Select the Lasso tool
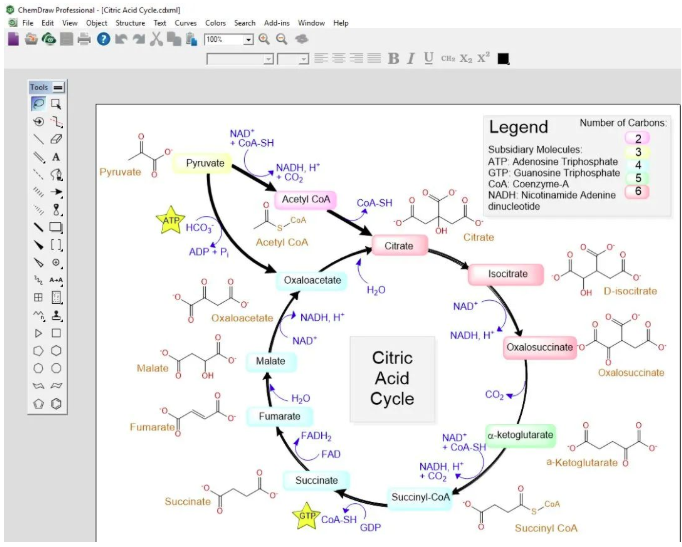682x547 pixels. coord(38,104)
